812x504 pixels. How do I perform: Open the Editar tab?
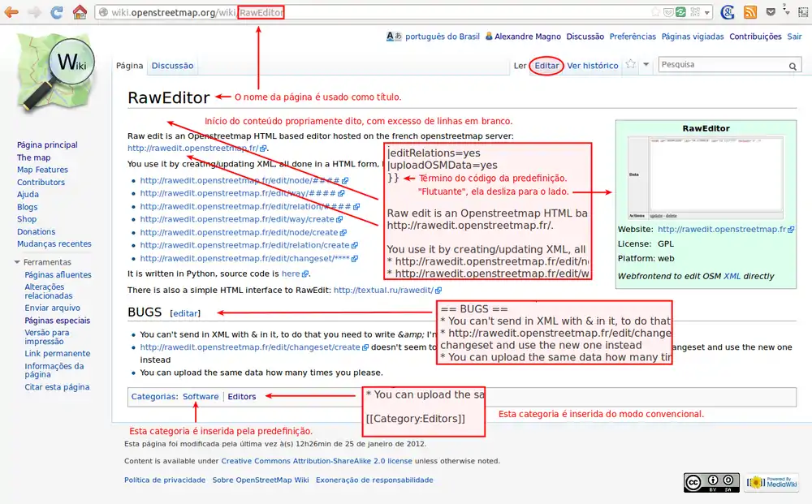click(546, 66)
